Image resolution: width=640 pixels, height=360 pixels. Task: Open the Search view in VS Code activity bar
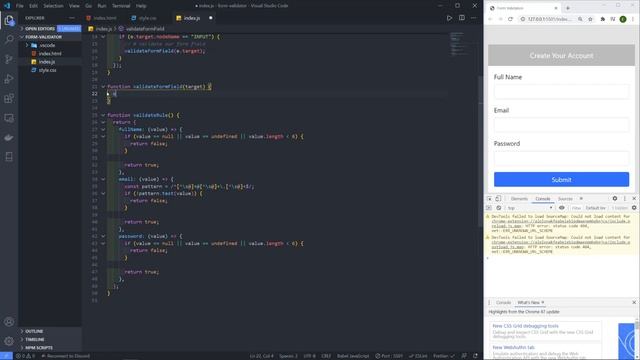pos(9,40)
